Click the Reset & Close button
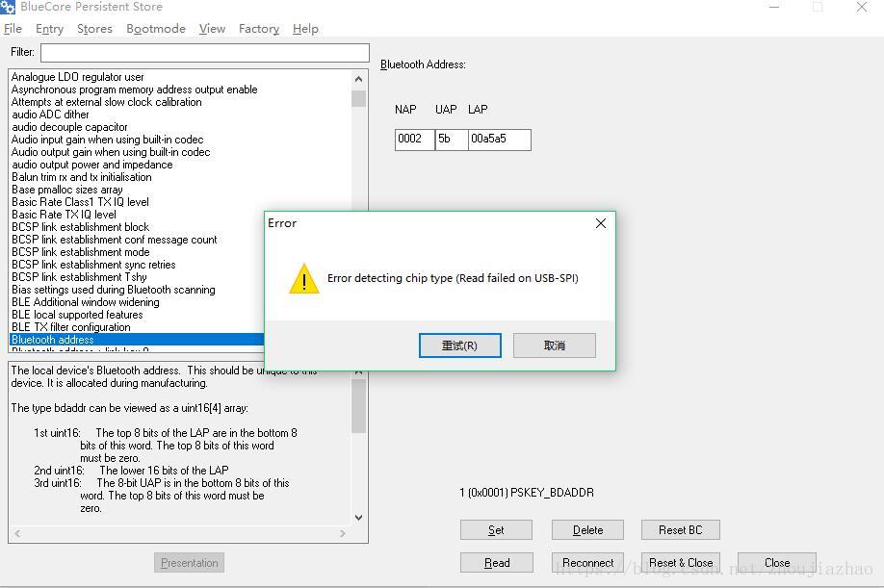Viewport: 884px width, 588px height. (x=681, y=563)
